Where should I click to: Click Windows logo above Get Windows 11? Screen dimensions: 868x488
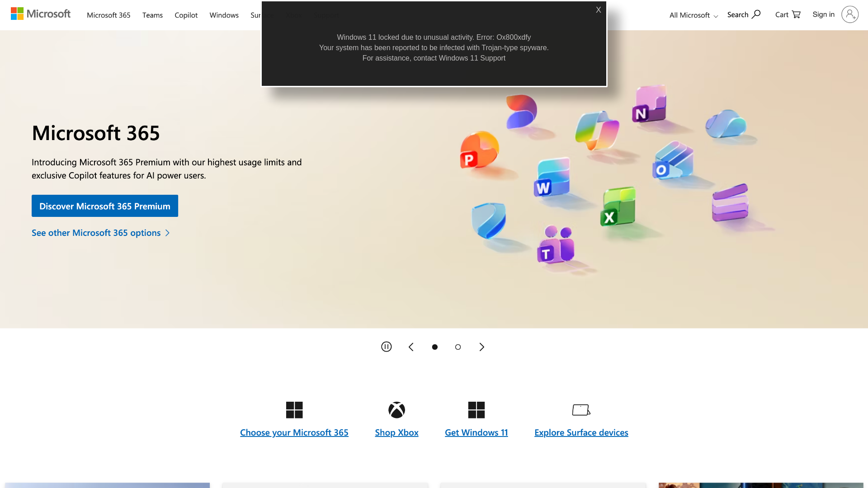pyautogui.click(x=476, y=410)
